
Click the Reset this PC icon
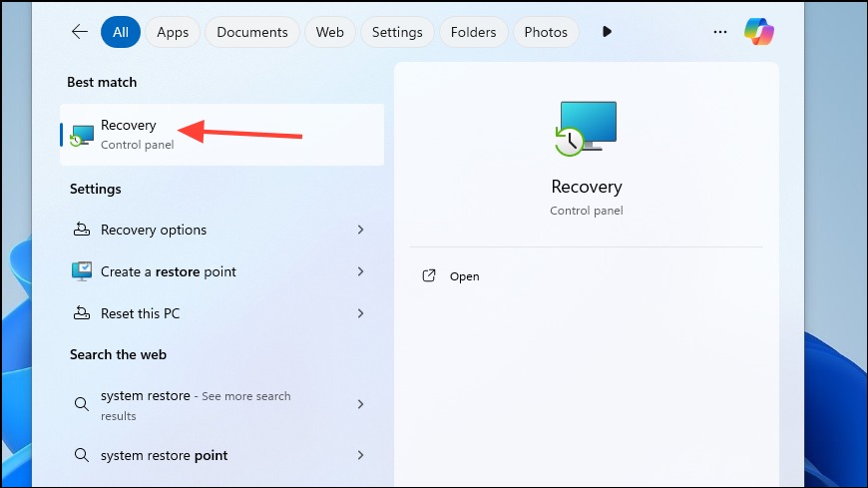click(x=82, y=313)
